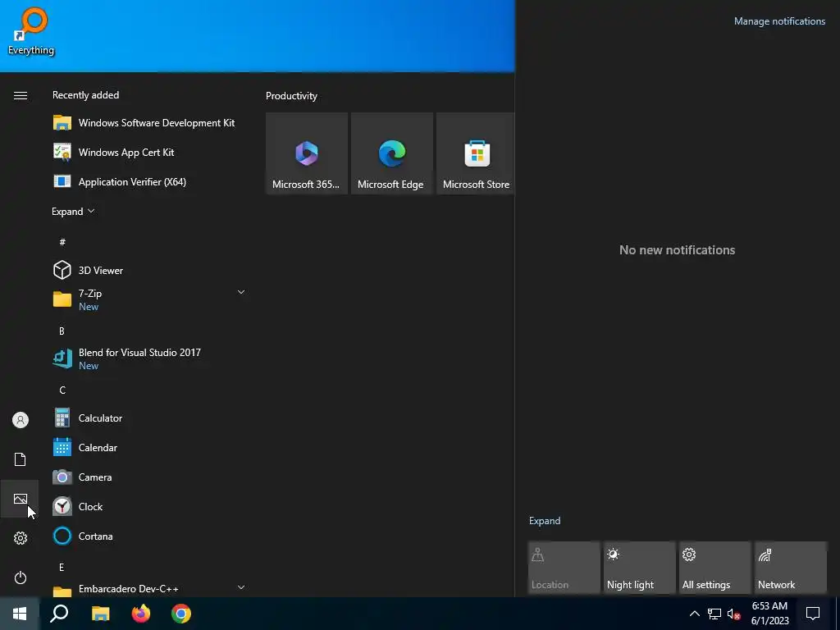Launch Google Chrome from taskbar

click(181, 614)
